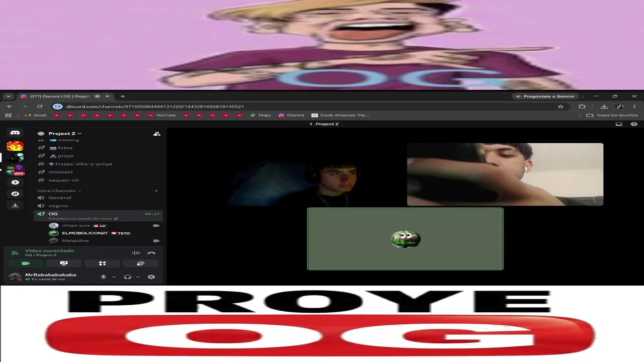This screenshot has height=362, width=644.
Task: Focus the green avatar participant tile
Action: point(405,239)
